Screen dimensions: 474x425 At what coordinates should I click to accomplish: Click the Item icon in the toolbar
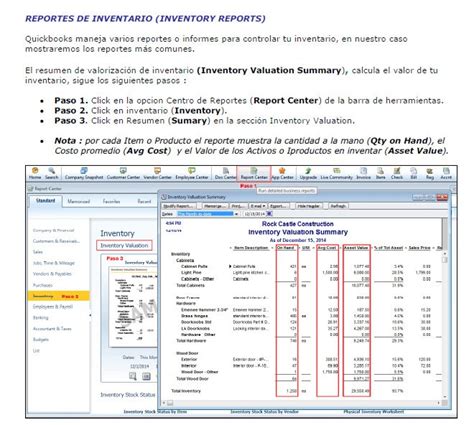click(x=380, y=173)
